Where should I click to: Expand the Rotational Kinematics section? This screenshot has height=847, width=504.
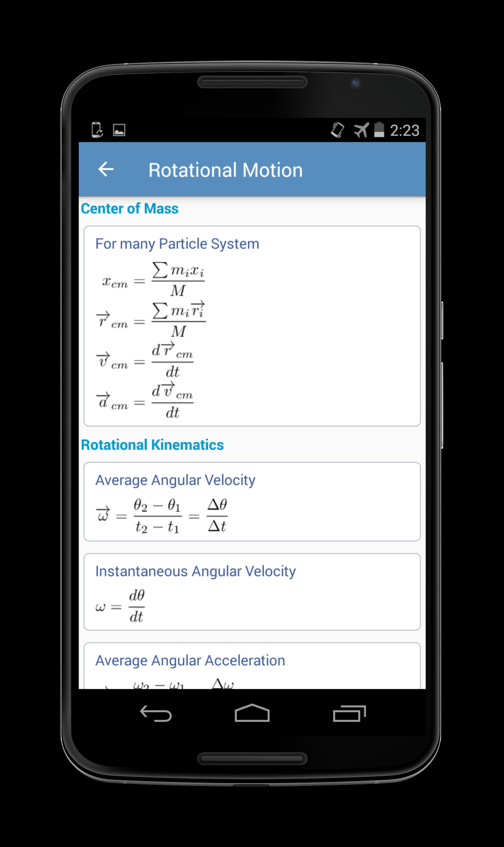(161, 450)
